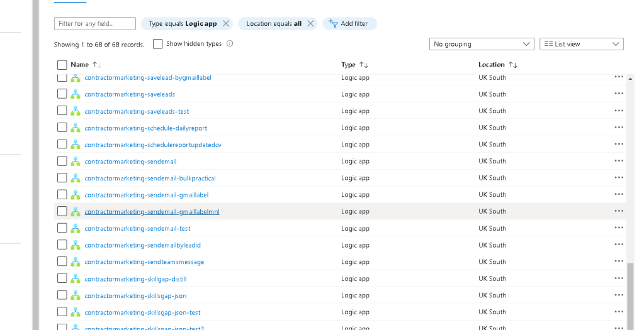Click 'Showing 1 to 68 of 68 records' text

[x=99, y=45]
